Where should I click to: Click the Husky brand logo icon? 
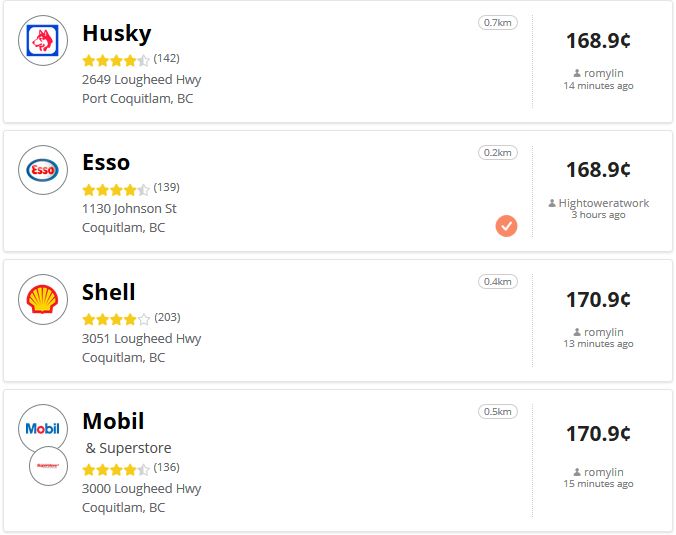(43, 41)
